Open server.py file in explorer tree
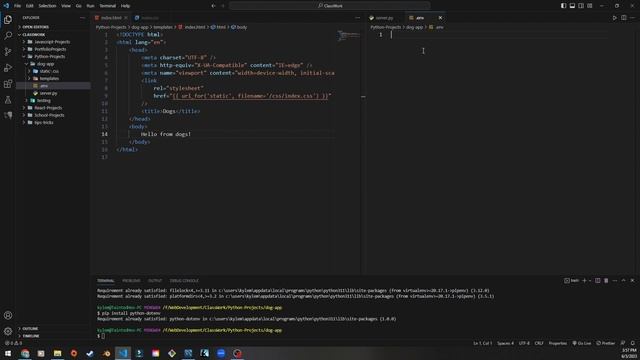The height and width of the screenshot is (360, 640). [x=48, y=93]
